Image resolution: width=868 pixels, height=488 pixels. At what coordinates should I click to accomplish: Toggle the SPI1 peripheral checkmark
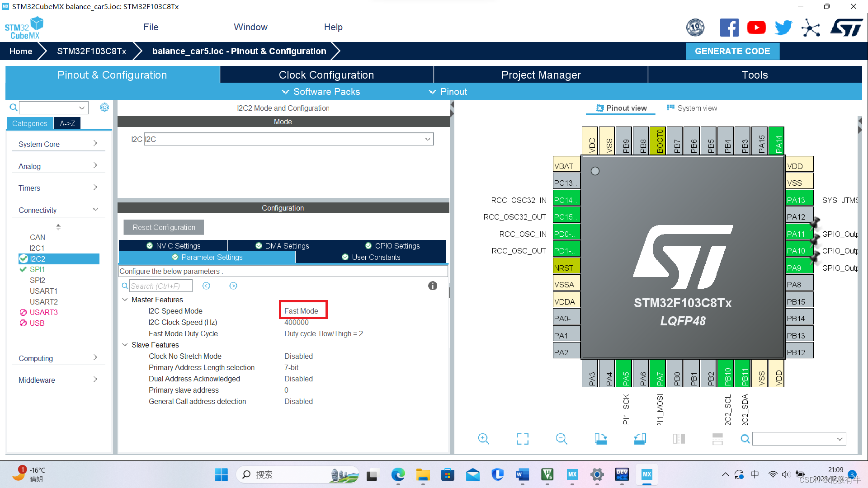pyautogui.click(x=23, y=269)
